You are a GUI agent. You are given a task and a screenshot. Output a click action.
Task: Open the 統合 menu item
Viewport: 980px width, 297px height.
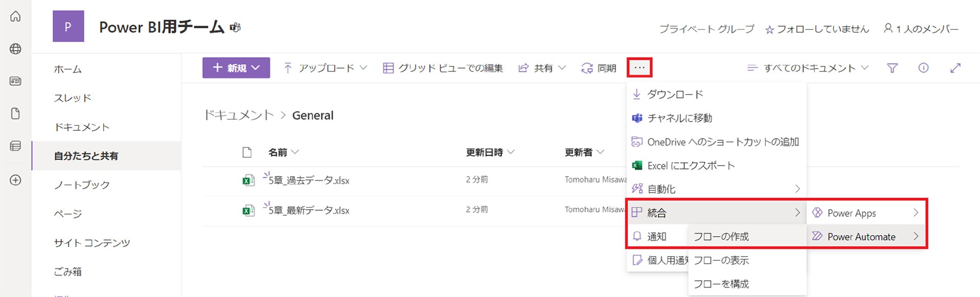click(716, 213)
